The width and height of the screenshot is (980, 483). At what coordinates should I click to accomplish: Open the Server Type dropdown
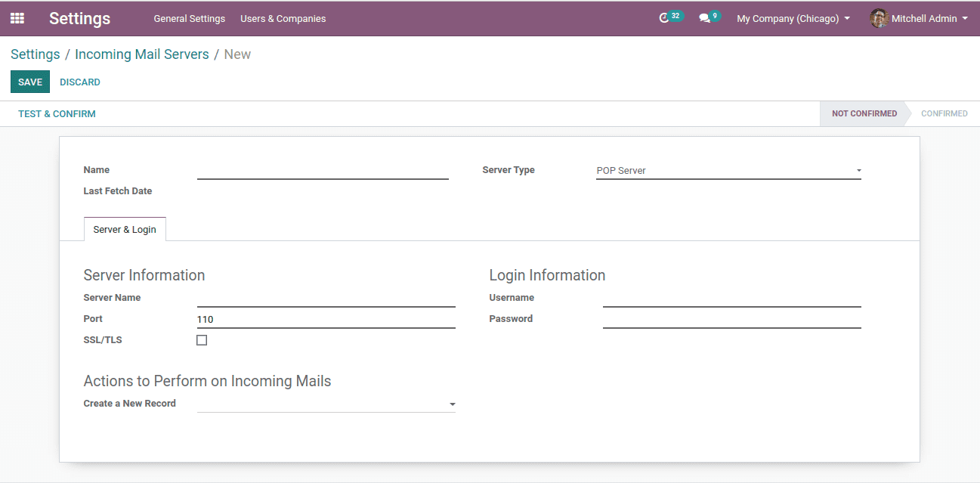[x=728, y=171]
